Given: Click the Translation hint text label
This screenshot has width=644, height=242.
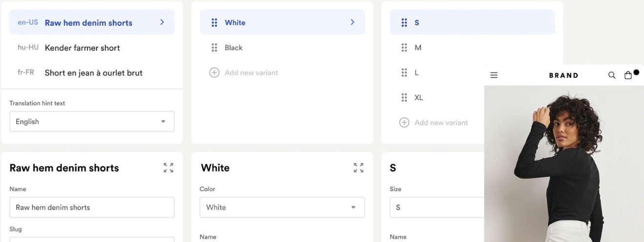Looking at the screenshot, I should tap(37, 103).
